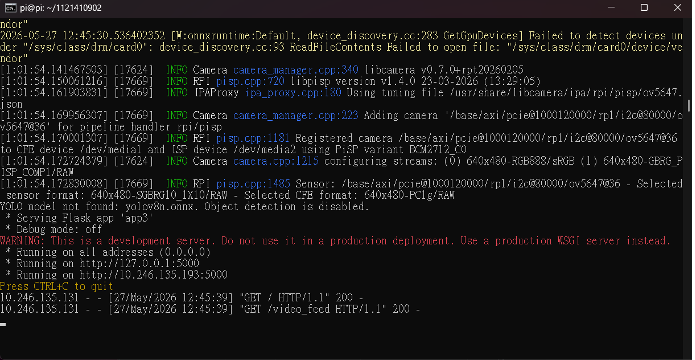This screenshot has width=695, height=360.
Task: Close the pi@pi terminal window
Action: [x=677, y=8]
